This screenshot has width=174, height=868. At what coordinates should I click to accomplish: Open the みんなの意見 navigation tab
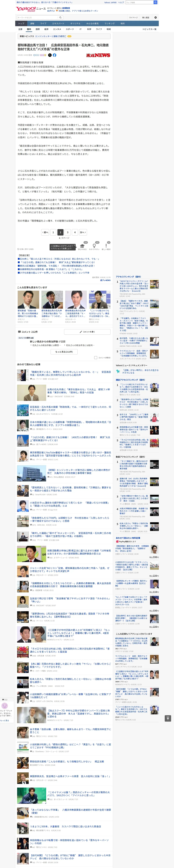tap(93, 24)
